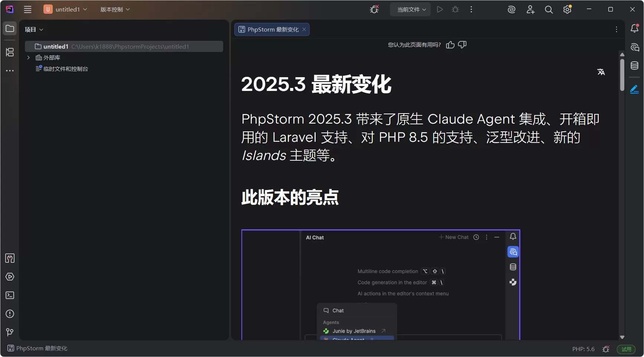Run the current file with the play icon
The width and height of the screenshot is (644, 357).
(440, 9)
